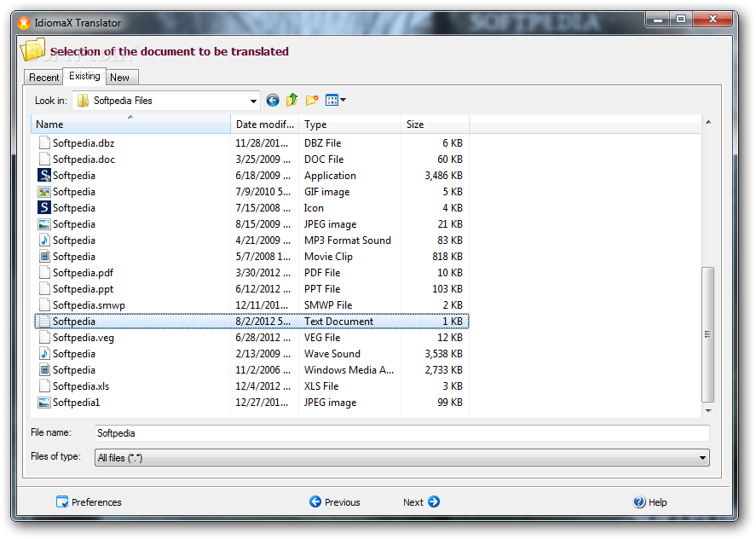Image resolution: width=756 pixels, height=539 pixels.
Task: Click the MP3 Format Sound file icon
Action: pos(44,240)
